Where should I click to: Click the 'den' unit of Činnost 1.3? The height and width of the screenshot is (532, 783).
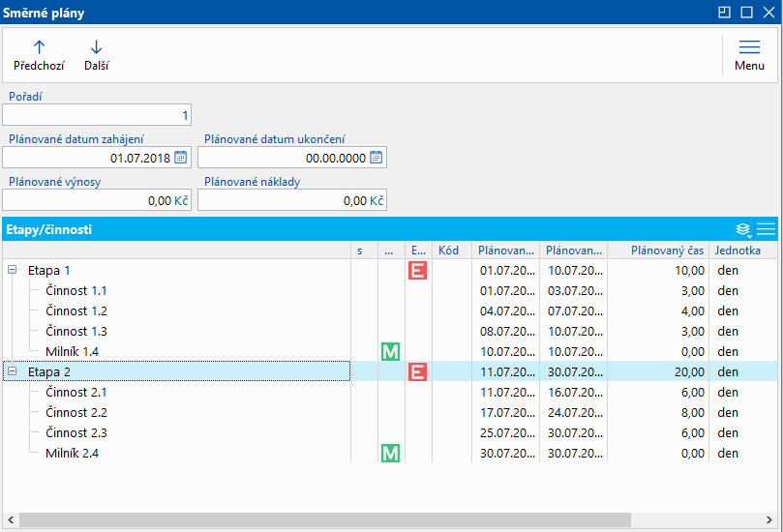728,332
